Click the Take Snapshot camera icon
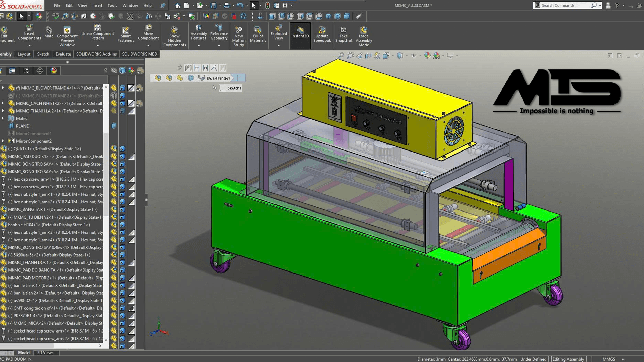Viewport: 644px width, 362px height. [x=344, y=30]
